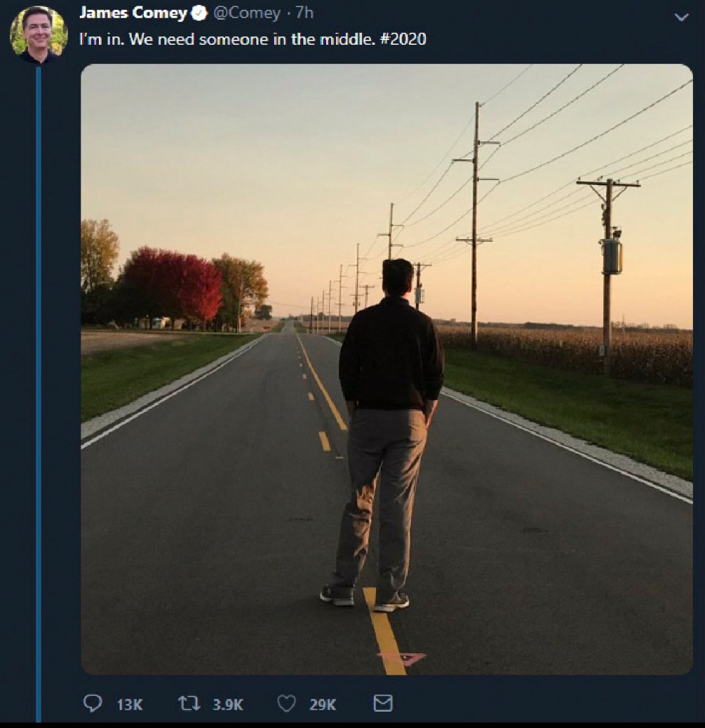Visit the @Comey handle link
705x728 pixels.
click(247, 13)
